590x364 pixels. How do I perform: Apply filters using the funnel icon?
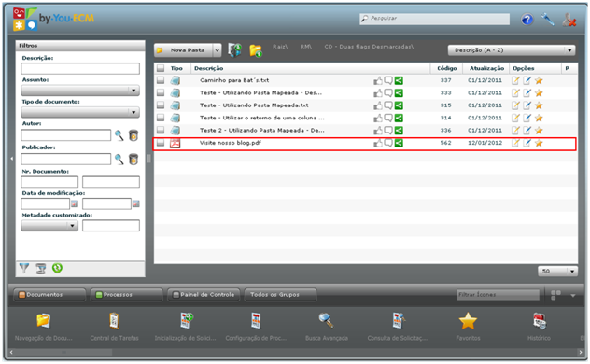click(24, 268)
